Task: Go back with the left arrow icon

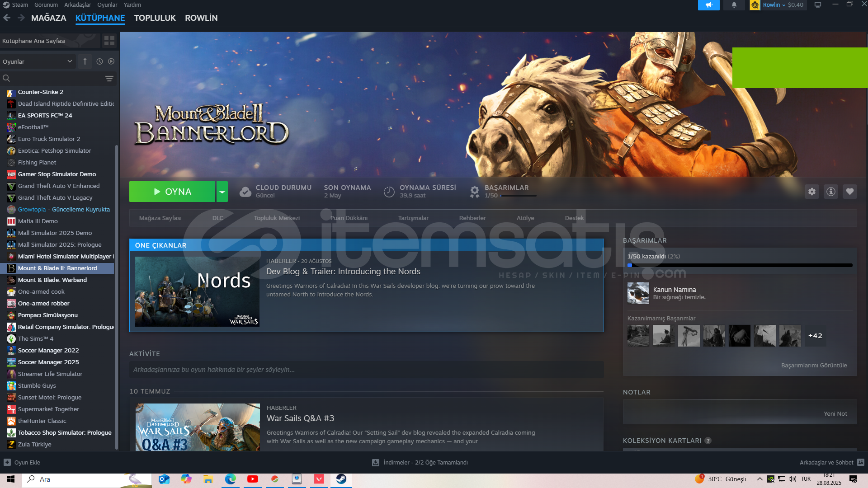Action: [x=7, y=18]
